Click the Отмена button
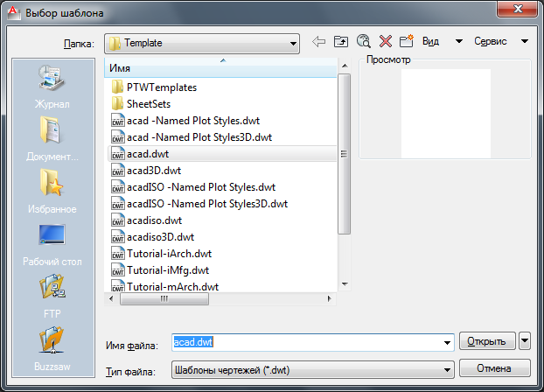Viewport: 544px width, 392px height. tap(494, 368)
